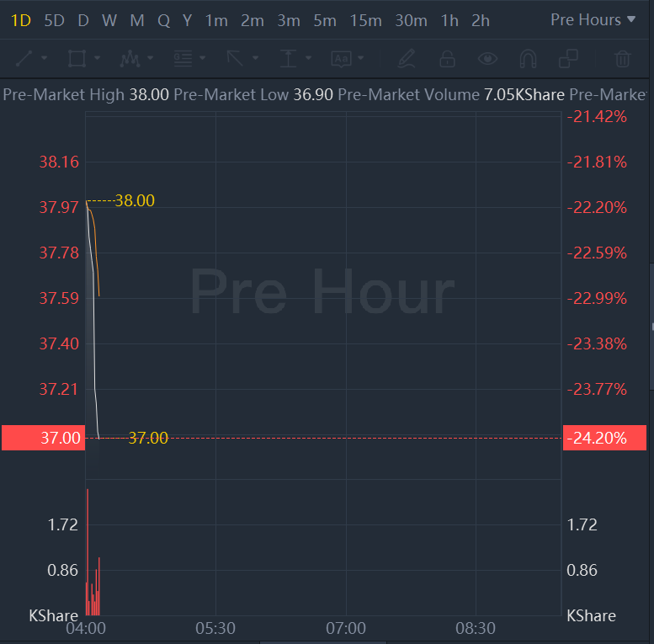Toggle the lock drawings icon
The width and height of the screenshot is (654, 644).
(x=447, y=59)
